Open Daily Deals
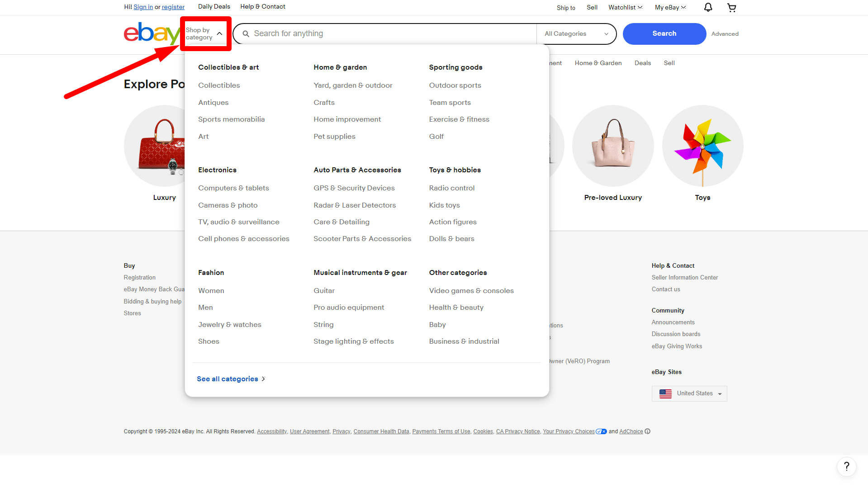This screenshot has height=488, width=868. (x=214, y=7)
